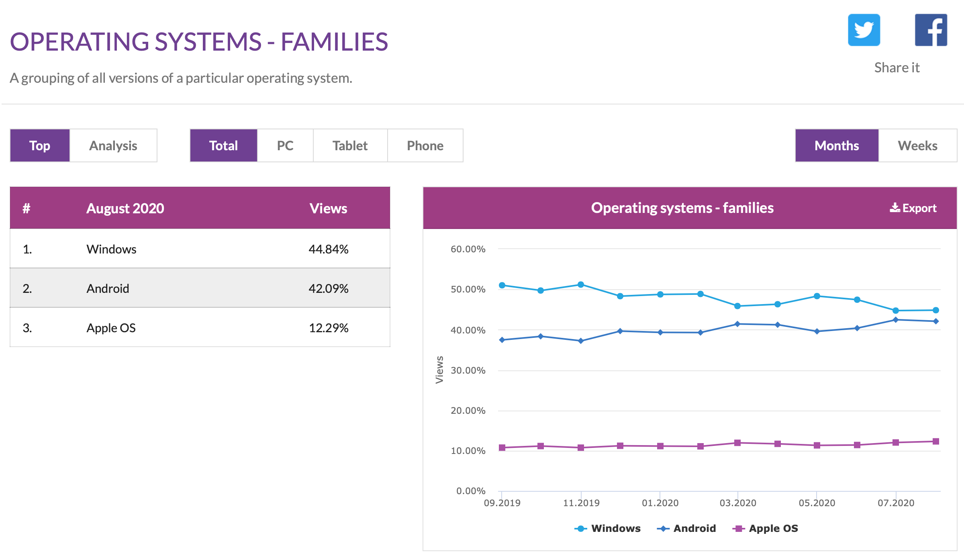Share on Twitter via bird icon
The image size is (964, 560).
click(x=864, y=30)
